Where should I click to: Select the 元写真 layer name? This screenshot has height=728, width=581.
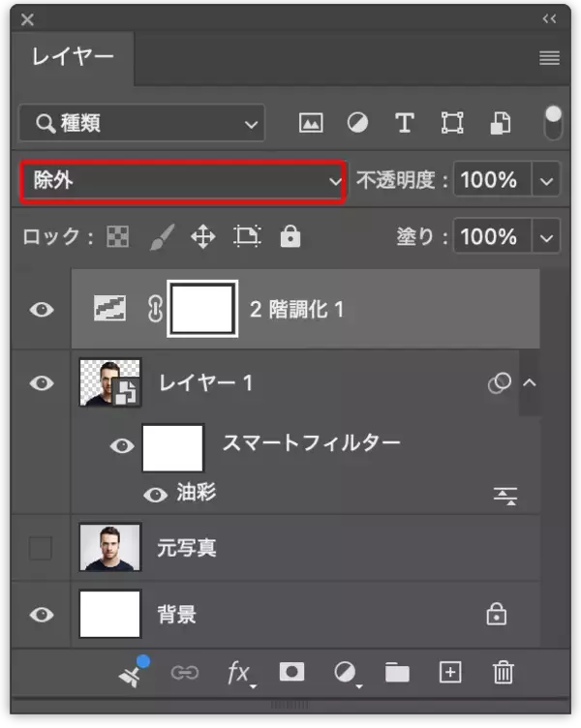pos(187,548)
